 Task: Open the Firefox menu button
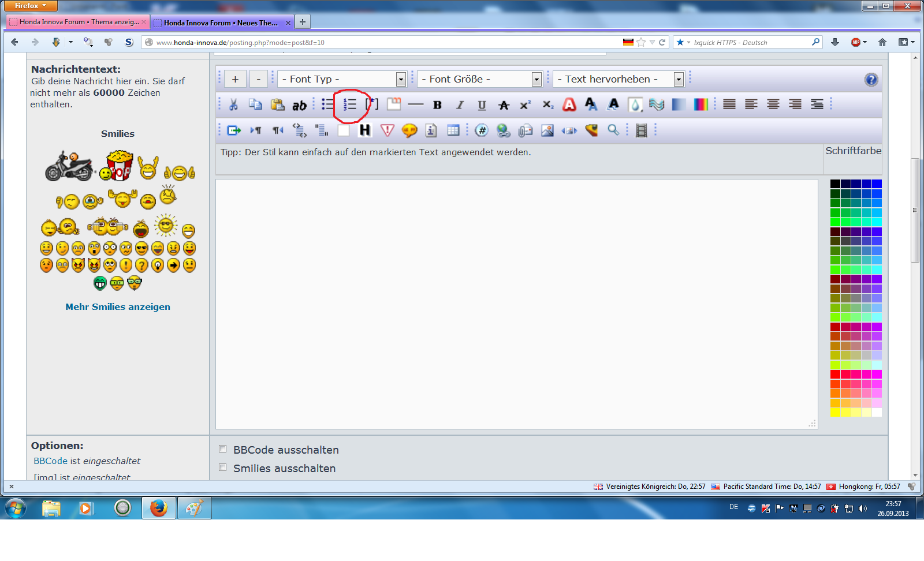point(31,6)
